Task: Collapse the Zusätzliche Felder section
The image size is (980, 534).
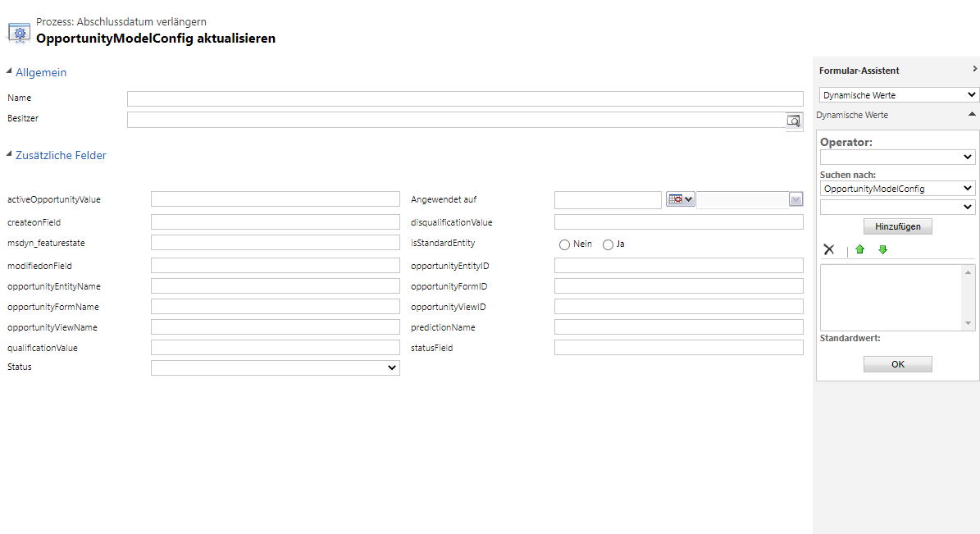Action: tap(9, 154)
